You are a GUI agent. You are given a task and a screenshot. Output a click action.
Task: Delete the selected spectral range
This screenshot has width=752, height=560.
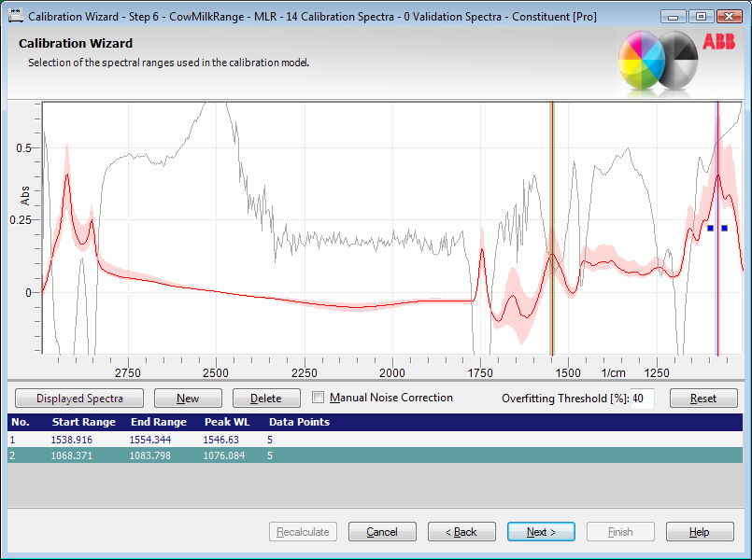click(x=266, y=399)
